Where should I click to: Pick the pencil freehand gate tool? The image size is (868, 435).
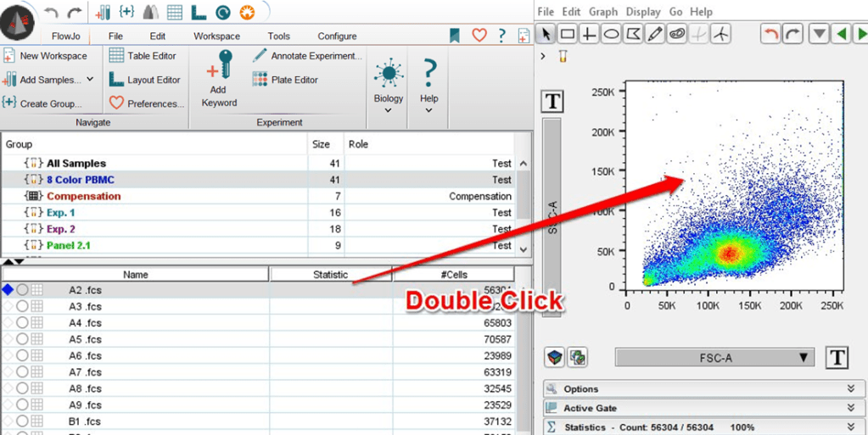[x=654, y=34]
